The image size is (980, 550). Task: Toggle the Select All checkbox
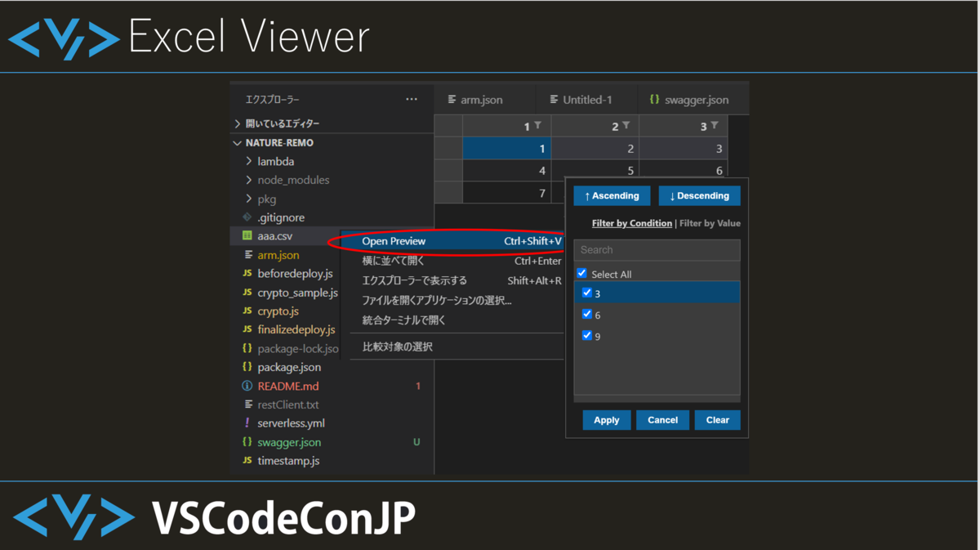pos(581,273)
